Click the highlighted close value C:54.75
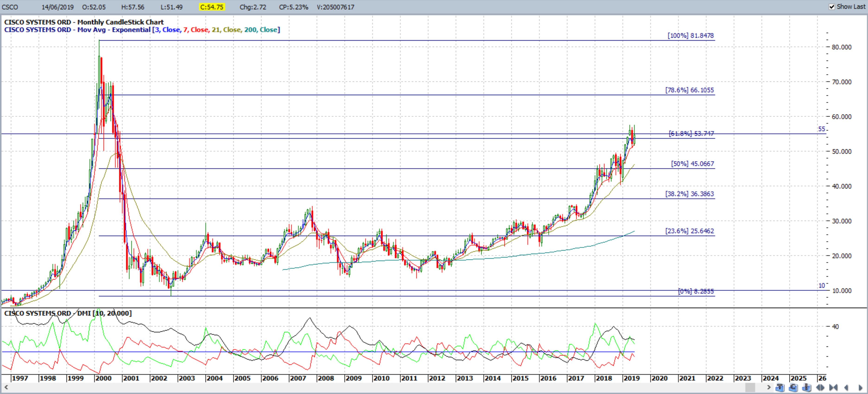868x394 pixels. [212, 7]
